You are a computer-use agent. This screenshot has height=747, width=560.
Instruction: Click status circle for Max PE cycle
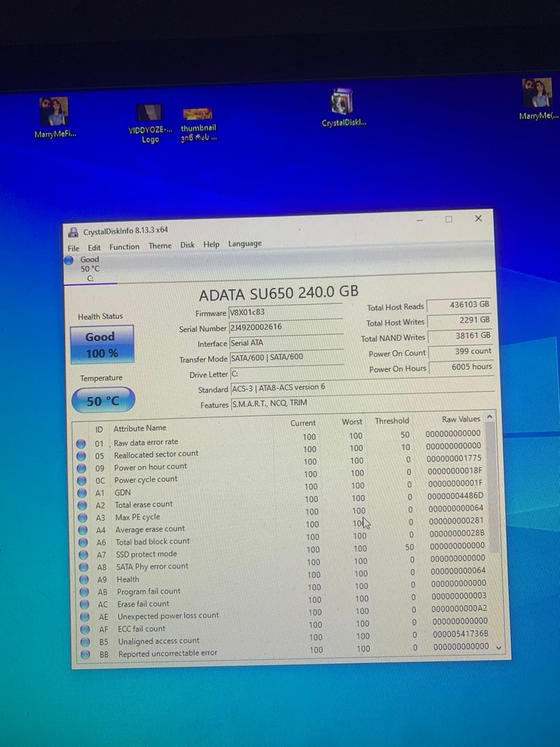point(82,518)
